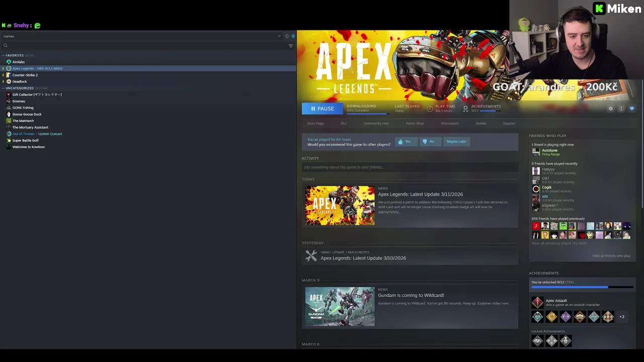Click The Mortuary Assistant icon

click(9, 127)
